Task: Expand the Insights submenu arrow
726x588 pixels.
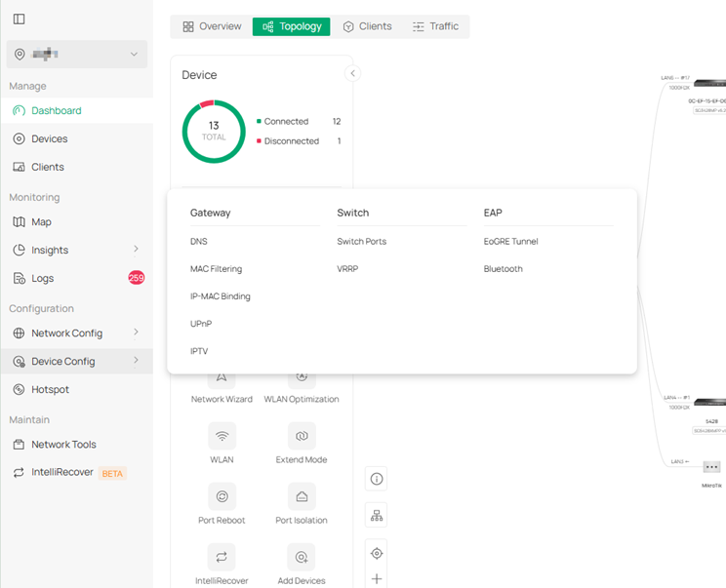Action: tap(136, 249)
